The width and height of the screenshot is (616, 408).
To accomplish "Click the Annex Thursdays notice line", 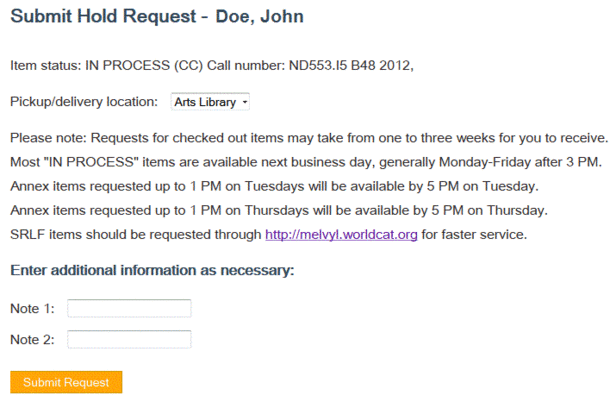I will [278, 210].
